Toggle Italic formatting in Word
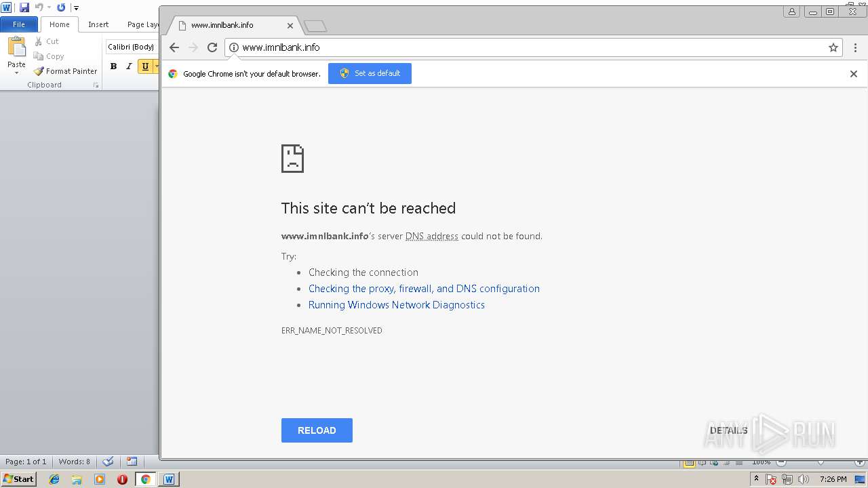The image size is (868, 488). [x=129, y=66]
